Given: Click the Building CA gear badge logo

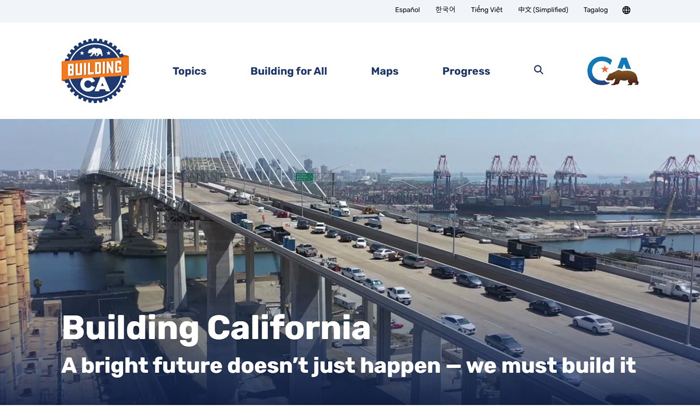Looking at the screenshot, I should point(95,71).
